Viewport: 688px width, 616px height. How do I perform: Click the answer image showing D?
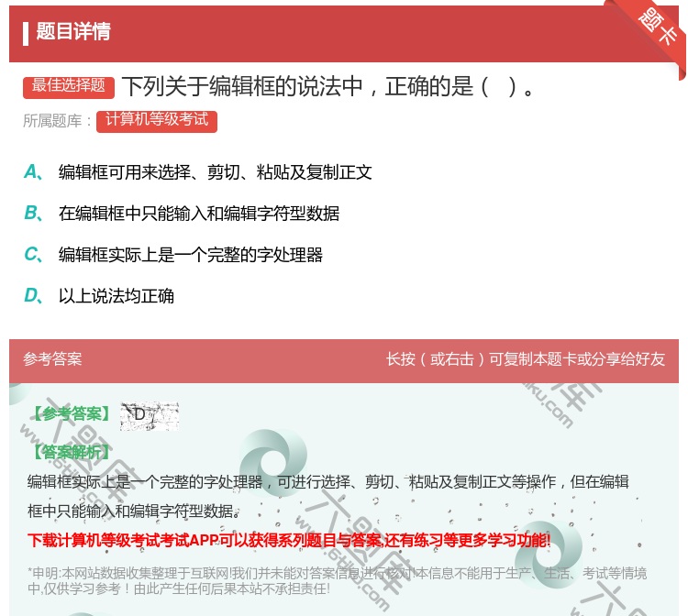pyautogui.click(x=150, y=415)
